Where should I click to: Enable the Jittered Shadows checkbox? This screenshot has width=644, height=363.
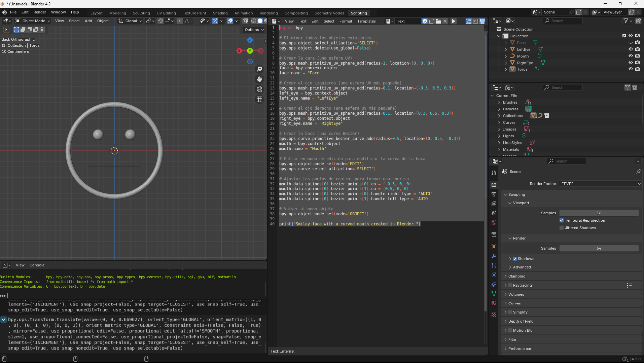click(x=562, y=228)
